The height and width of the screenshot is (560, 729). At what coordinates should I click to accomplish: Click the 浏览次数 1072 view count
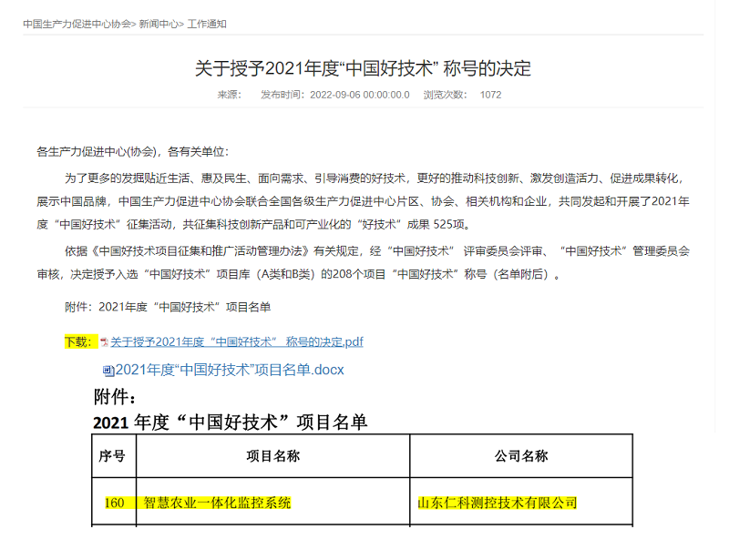[462, 95]
